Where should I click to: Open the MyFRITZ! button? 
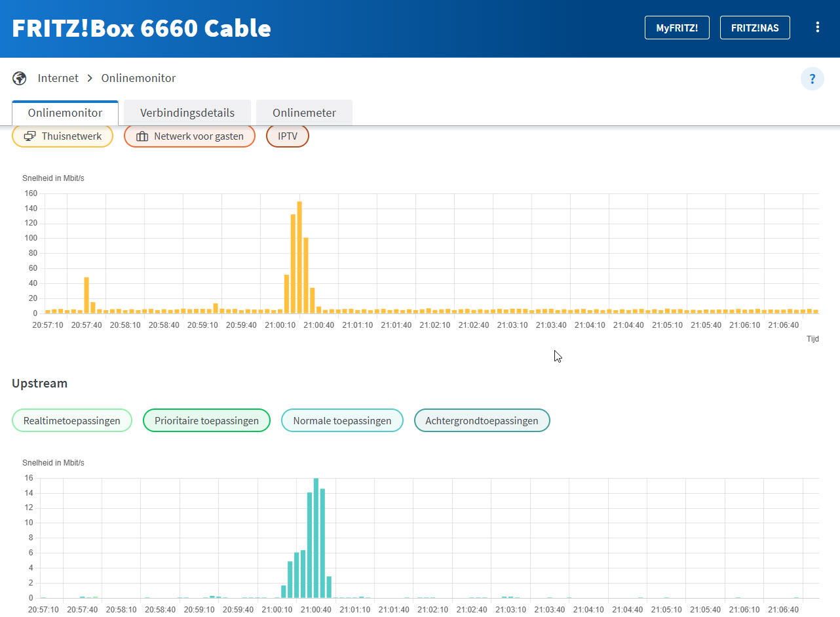[677, 28]
